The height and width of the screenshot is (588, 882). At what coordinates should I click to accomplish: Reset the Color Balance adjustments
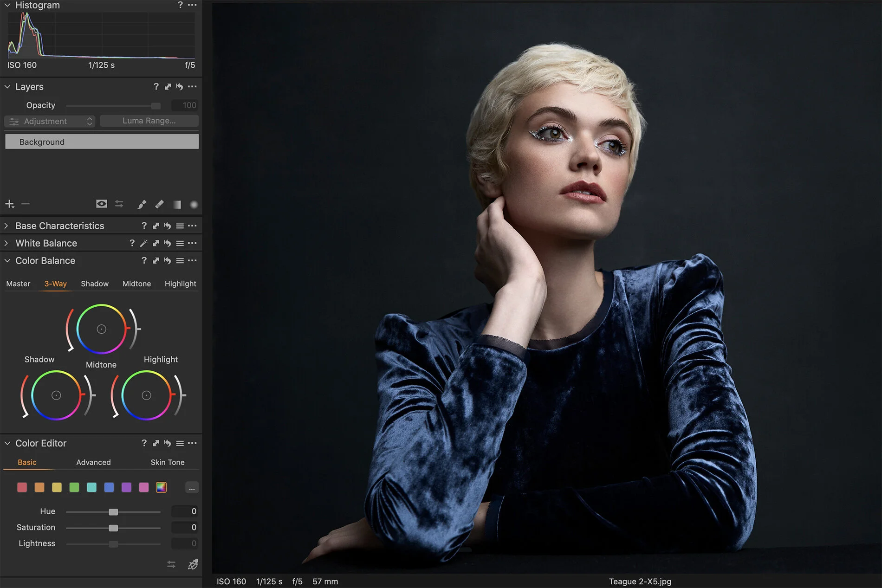click(x=167, y=260)
